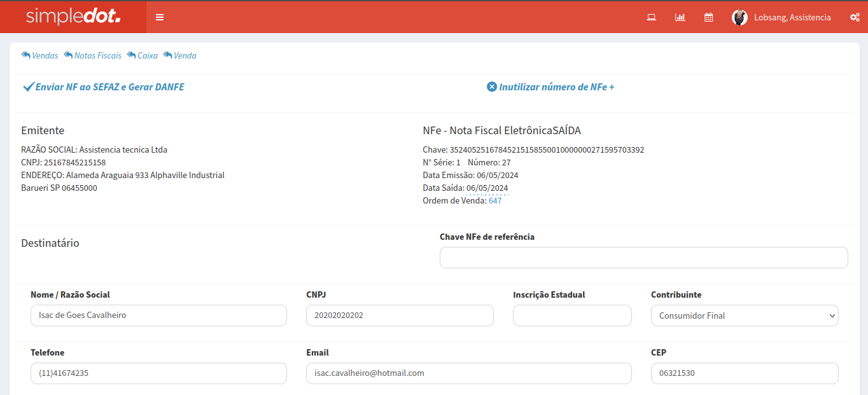
Task: Open the bar chart reports icon
Action: click(x=680, y=17)
